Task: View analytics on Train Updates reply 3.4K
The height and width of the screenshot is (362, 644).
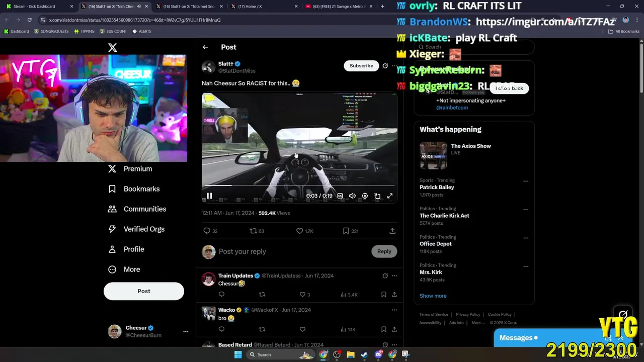Action: pyautogui.click(x=349, y=295)
